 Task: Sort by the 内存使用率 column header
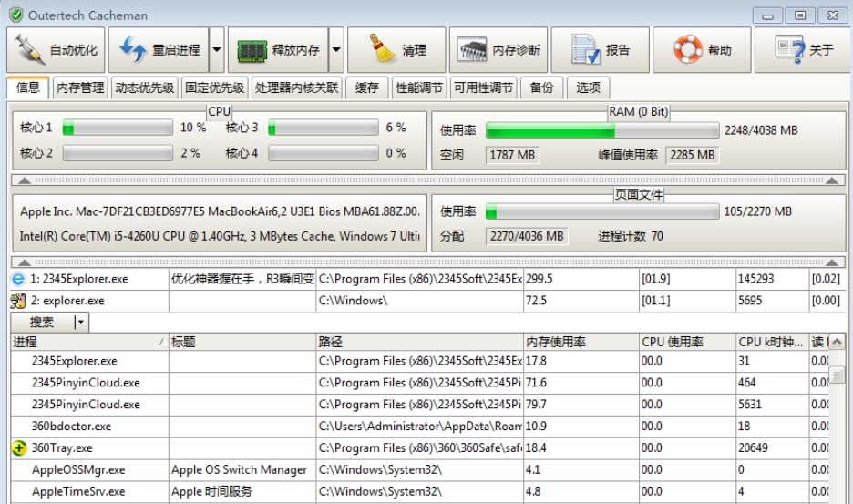click(581, 342)
